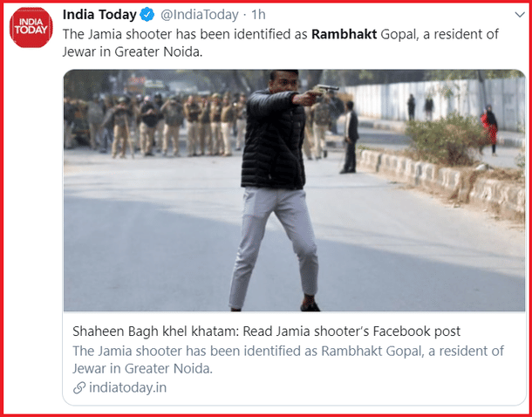This screenshot has height=417, width=532.
Task: Open the India Today red profile avatar
Action: [x=31, y=28]
